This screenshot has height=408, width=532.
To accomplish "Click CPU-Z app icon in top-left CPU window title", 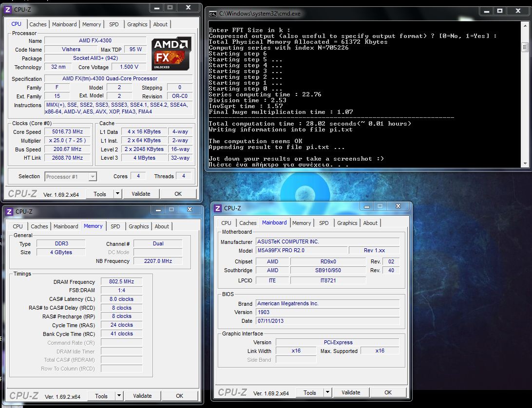I will tap(8, 10).
